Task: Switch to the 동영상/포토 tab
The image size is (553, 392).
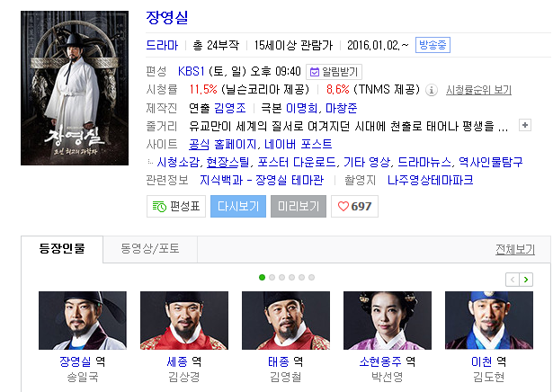Action: [x=150, y=249]
